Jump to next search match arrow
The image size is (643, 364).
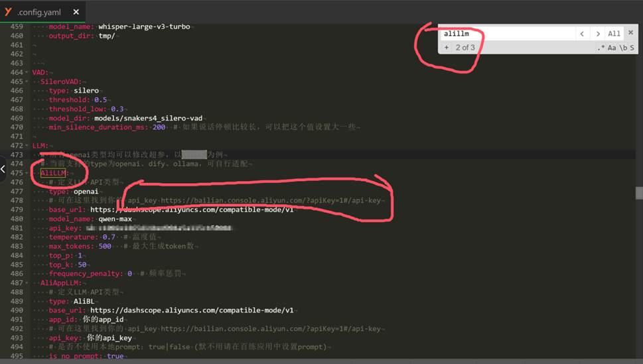598,34
